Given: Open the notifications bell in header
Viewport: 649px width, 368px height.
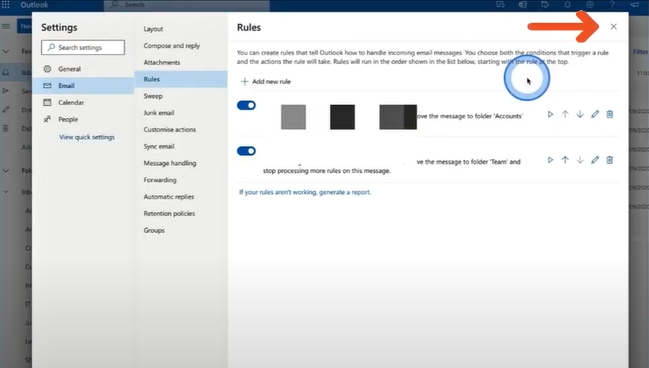Looking at the screenshot, I should pos(567,5).
